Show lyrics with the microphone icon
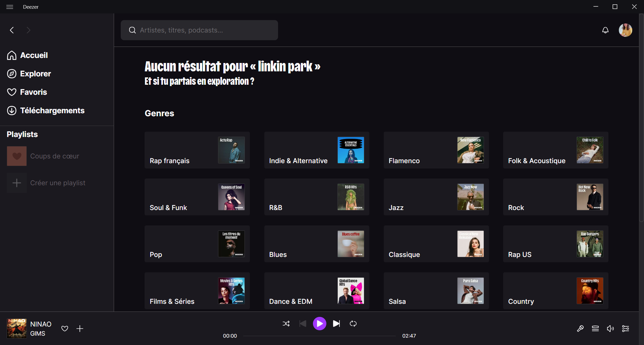Viewport: 644px width, 345px height. (x=580, y=329)
